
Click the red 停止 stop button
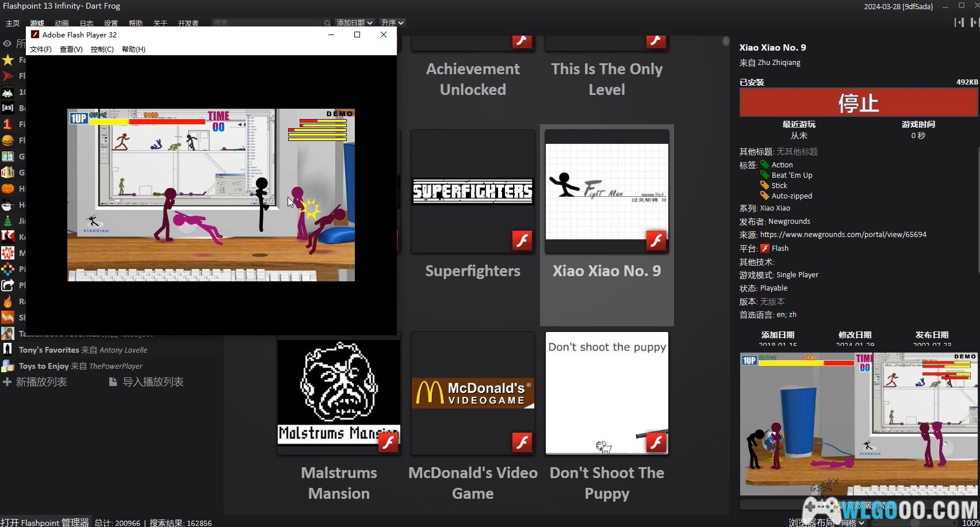(859, 103)
